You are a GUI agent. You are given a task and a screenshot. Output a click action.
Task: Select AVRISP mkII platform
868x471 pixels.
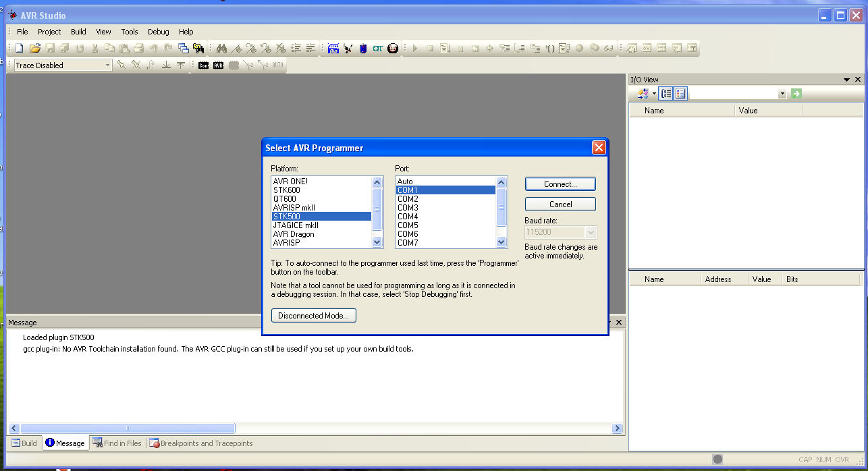(x=321, y=208)
